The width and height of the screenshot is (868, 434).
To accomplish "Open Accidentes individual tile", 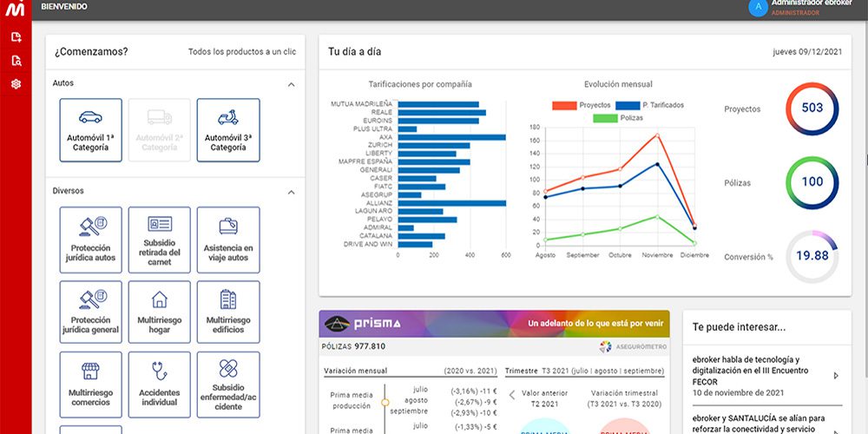I will pos(160,385).
